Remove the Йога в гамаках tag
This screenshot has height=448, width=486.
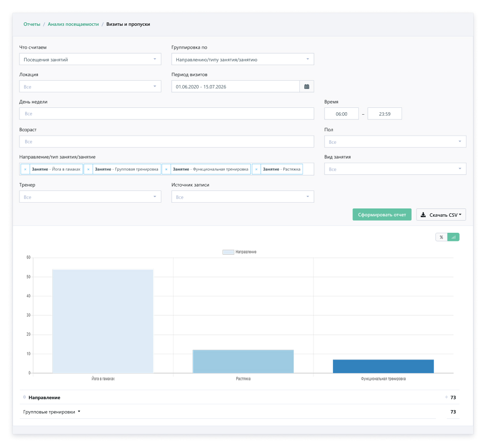[x=25, y=169]
